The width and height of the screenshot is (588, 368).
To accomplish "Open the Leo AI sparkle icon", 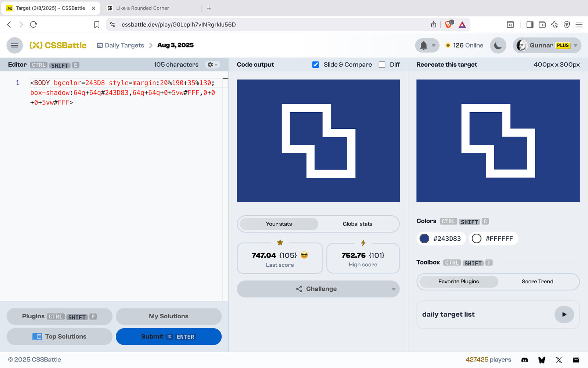I will (554, 25).
